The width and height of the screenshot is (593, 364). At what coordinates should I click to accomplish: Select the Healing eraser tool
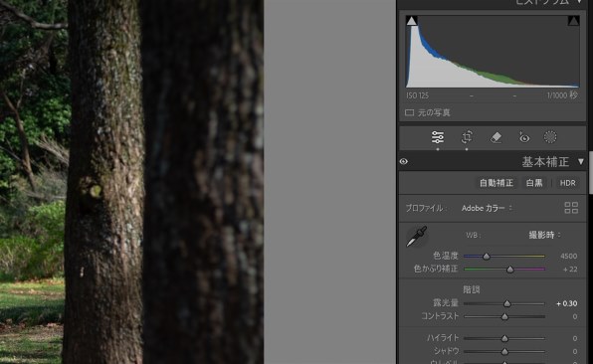pyautogui.click(x=495, y=137)
